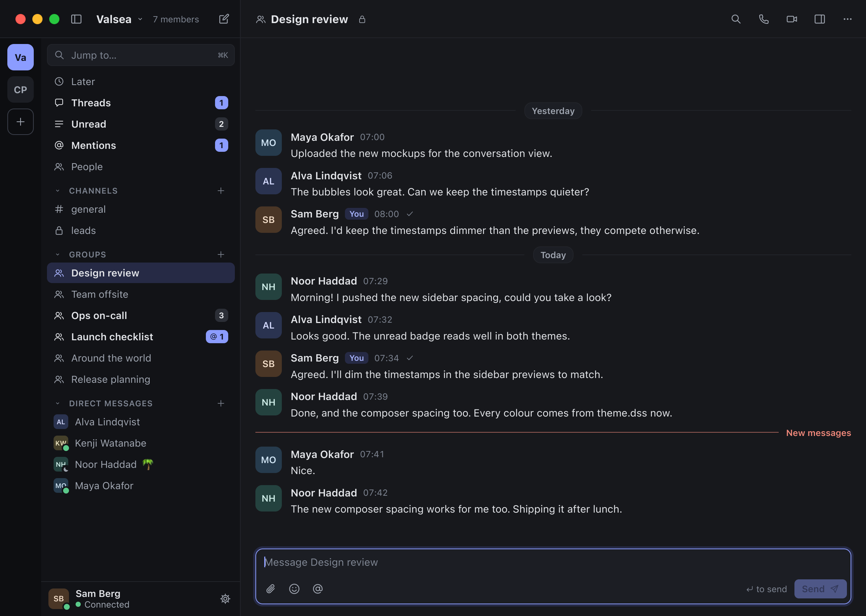
Task: Open the Team offsite group
Action: 141,294
